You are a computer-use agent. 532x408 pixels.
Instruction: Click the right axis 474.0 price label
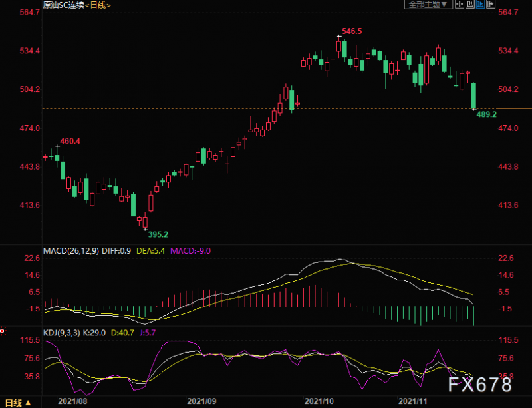(508, 128)
